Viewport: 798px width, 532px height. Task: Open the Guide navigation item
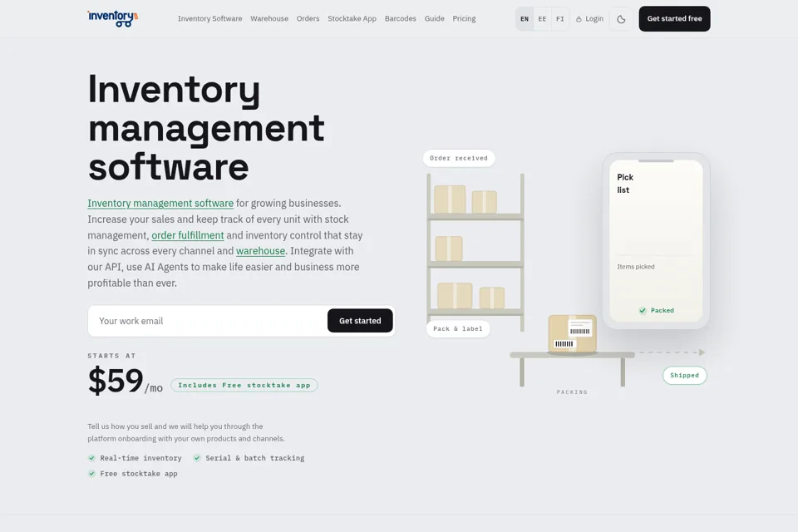434,19
